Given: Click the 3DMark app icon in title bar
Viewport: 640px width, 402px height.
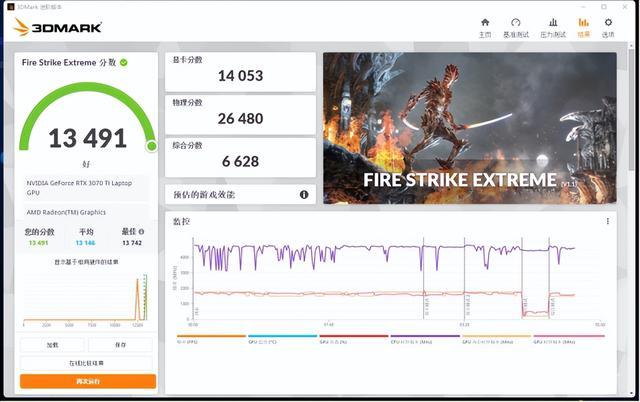Looking at the screenshot, I should pyautogui.click(x=11, y=7).
